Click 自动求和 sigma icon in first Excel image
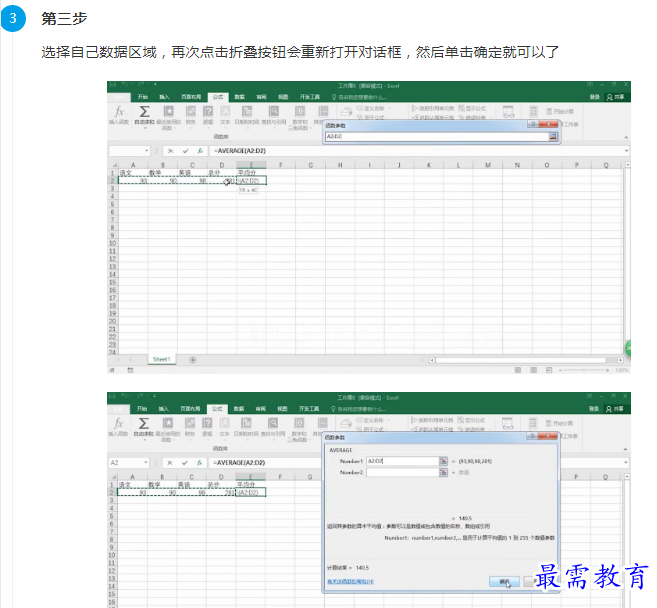The width and height of the screenshot is (657, 608). [x=145, y=111]
